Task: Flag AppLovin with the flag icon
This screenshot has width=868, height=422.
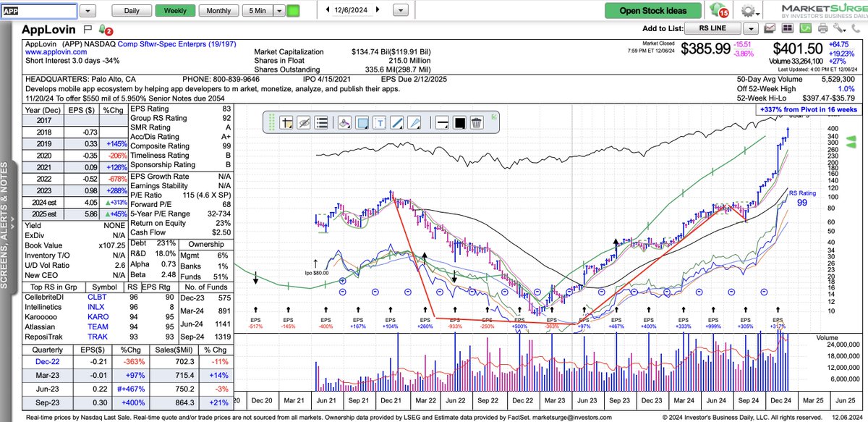Action: (x=88, y=29)
